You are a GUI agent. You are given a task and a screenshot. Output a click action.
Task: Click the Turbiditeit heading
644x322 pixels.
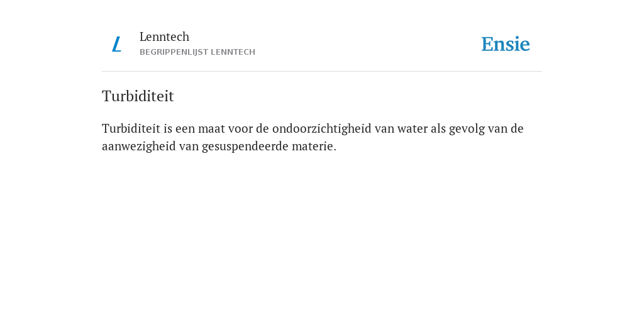[138, 96]
